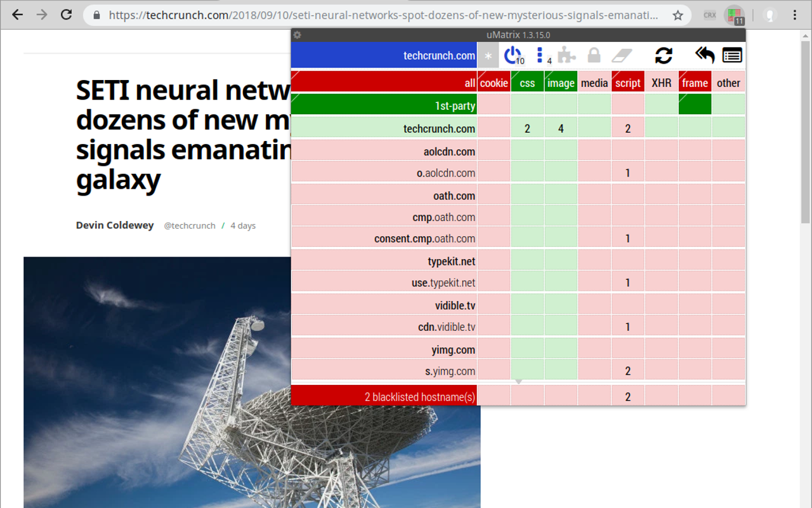Image resolution: width=812 pixels, height=508 pixels.
Task: Click the browser forward arrow
Action: point(42,15)
